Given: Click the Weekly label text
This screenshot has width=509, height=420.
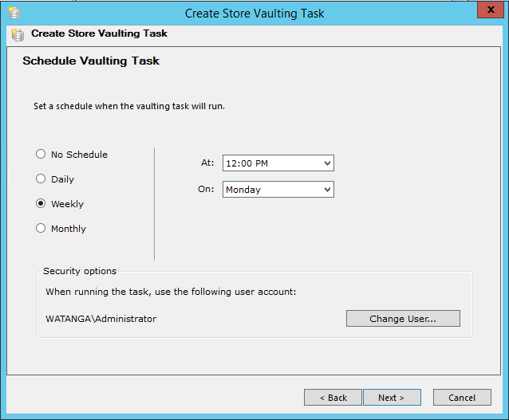Looking at the screenshot, I should (67, 204).
